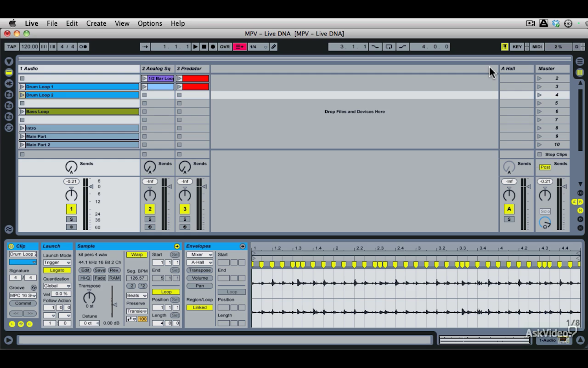The width and height of the screenshot is (588, 368).
Task: Open the Live application menu
Action: pyautogui.click(x=31, y=23)
